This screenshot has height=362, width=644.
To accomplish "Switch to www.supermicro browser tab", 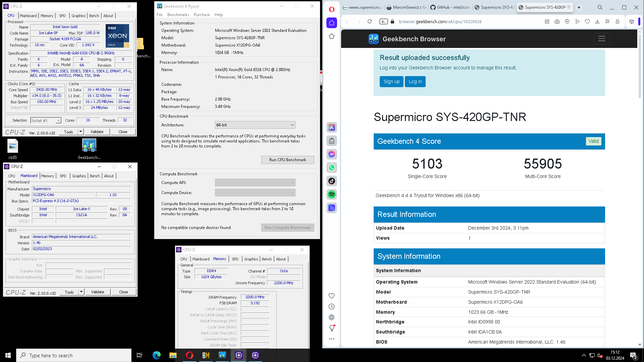I will pos(362,7).
